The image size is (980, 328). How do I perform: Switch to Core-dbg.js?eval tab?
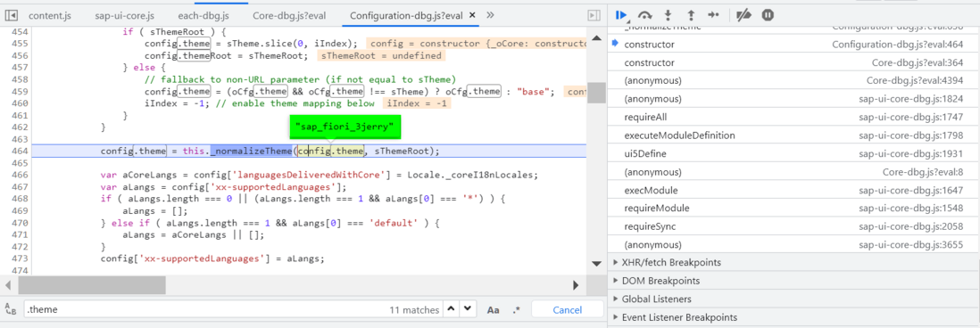[x=290, y=15]
